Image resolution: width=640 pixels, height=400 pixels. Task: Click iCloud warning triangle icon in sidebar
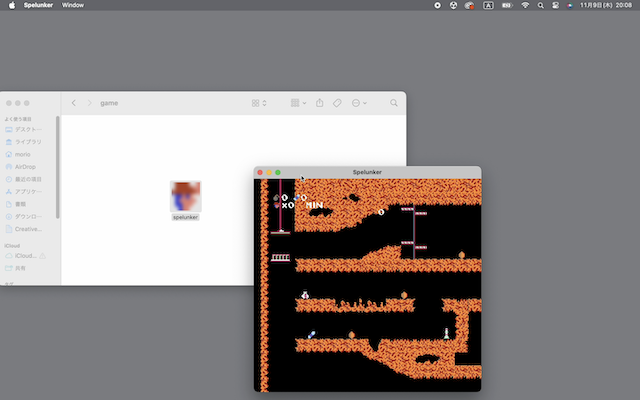(42, 256)
